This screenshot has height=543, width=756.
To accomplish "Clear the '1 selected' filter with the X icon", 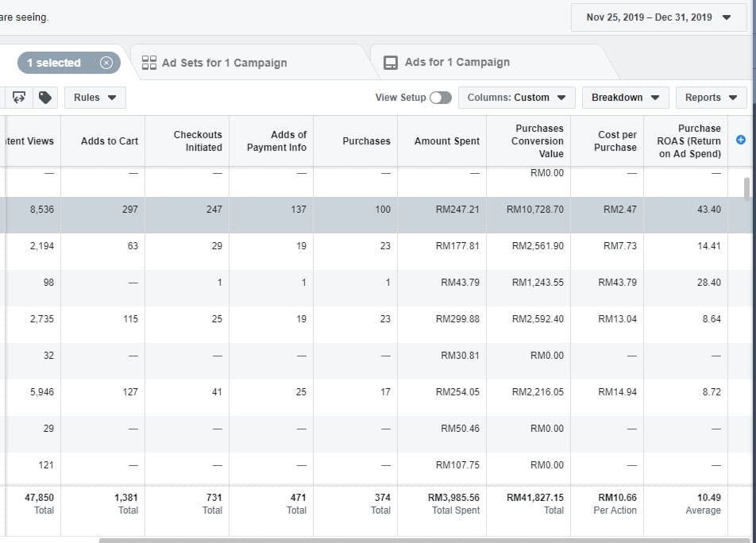I will click(106, 63).
